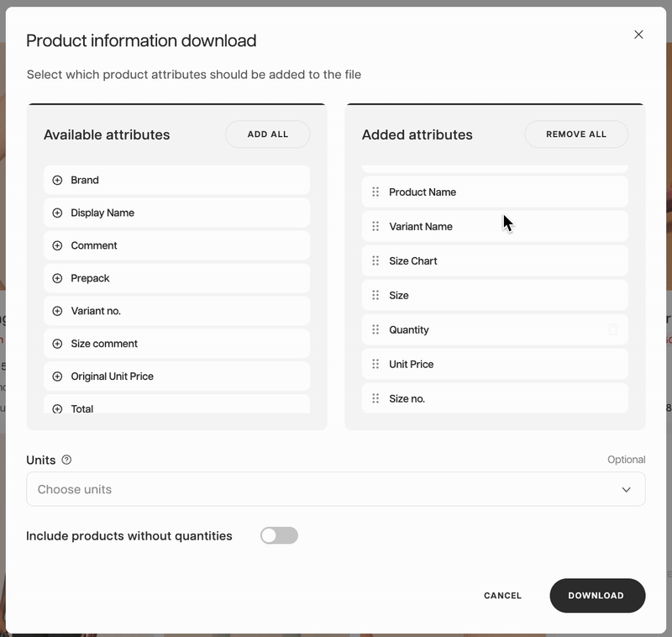
Task: Click the remove icon on Quantity row
Action: click(612, 330)
